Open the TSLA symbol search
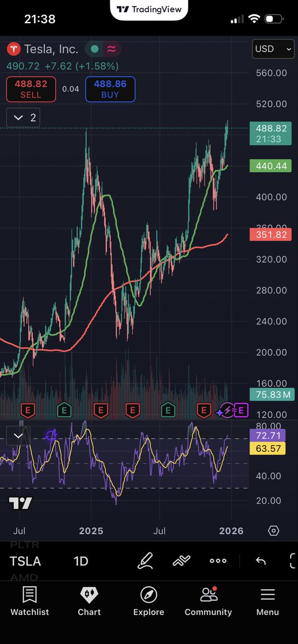 tap(25, 561)
